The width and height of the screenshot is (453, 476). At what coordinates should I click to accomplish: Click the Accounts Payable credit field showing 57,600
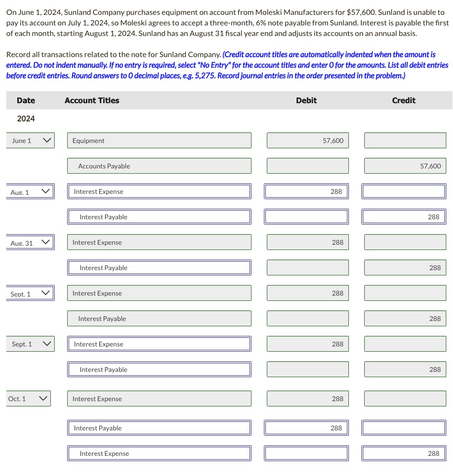coord(405,166)
